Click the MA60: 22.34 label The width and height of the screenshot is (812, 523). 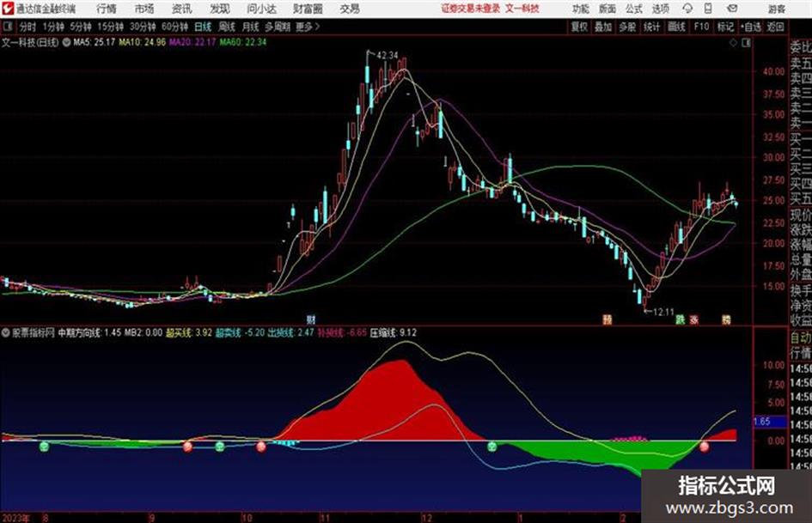click(x=243, y=42)
